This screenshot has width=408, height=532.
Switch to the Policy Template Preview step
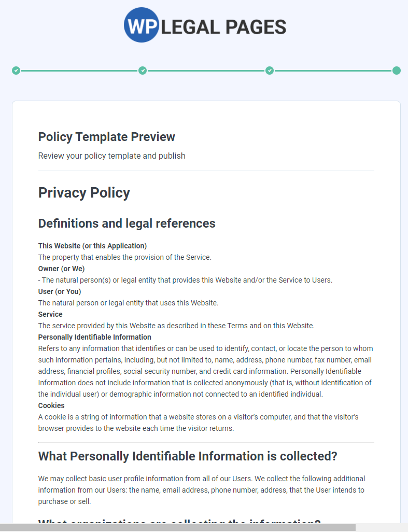(106, 137)
